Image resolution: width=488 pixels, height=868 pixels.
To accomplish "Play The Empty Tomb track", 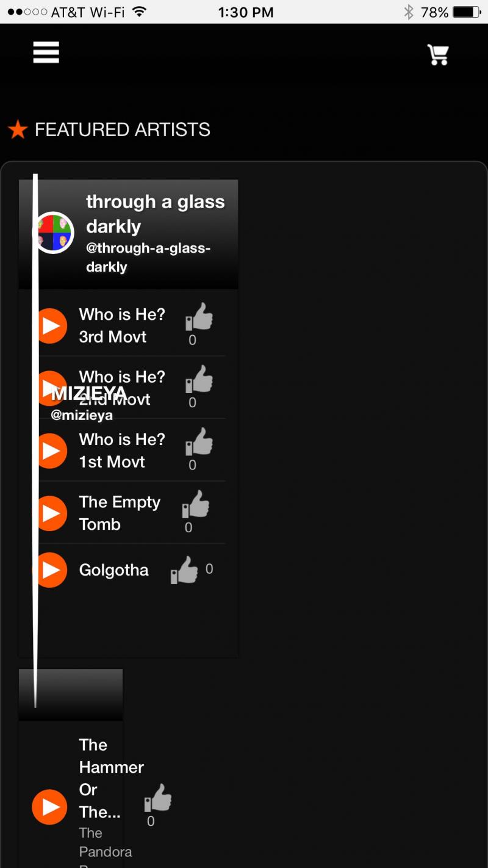I will click(x=51, y=513).
